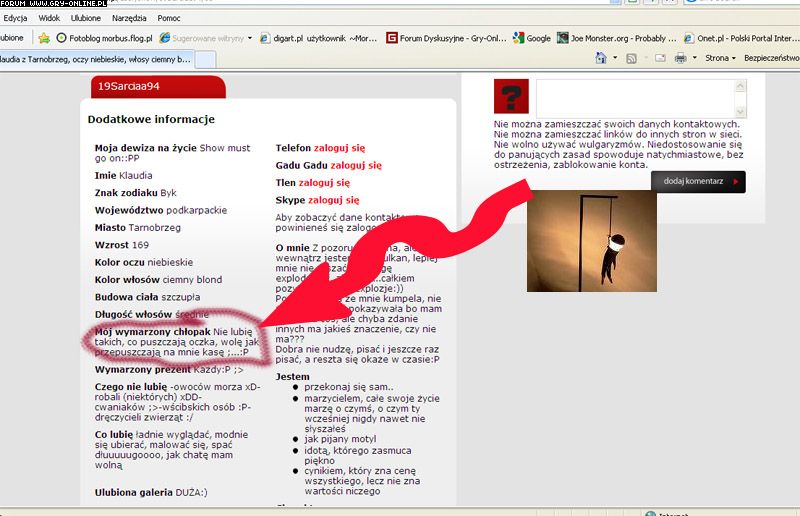The image size is (800, 516).
Task: Click the comment box scroll up arrow
Action: tap(740, 86)
